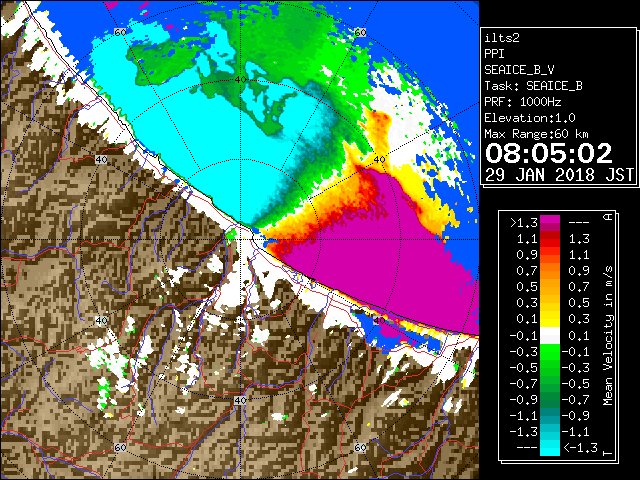
Task: Click the "<-1.3" legend label
Action: pyautogui.click(x=580, y=447)
